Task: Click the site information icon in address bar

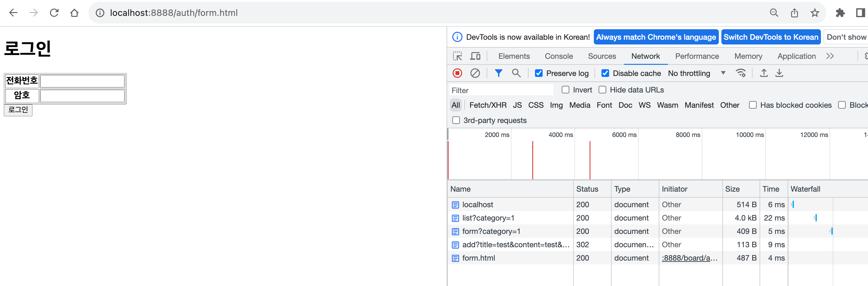Action: (x=100, y=13)
